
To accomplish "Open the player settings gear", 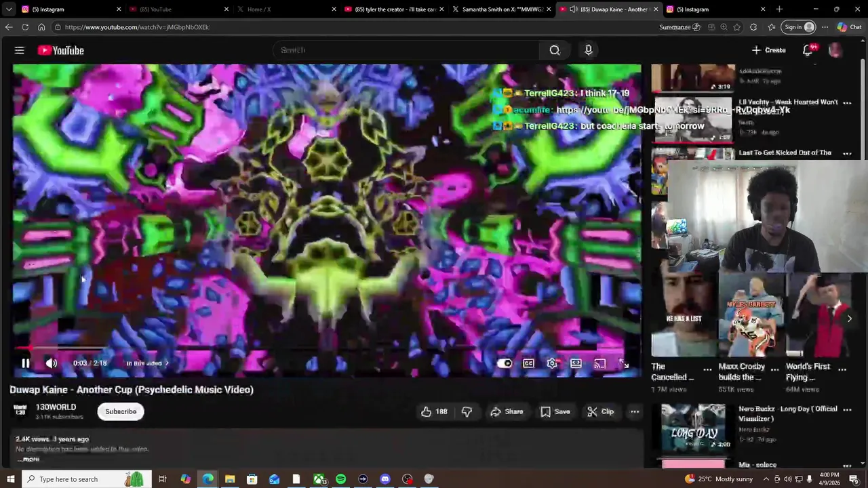I will pos(552,363).
